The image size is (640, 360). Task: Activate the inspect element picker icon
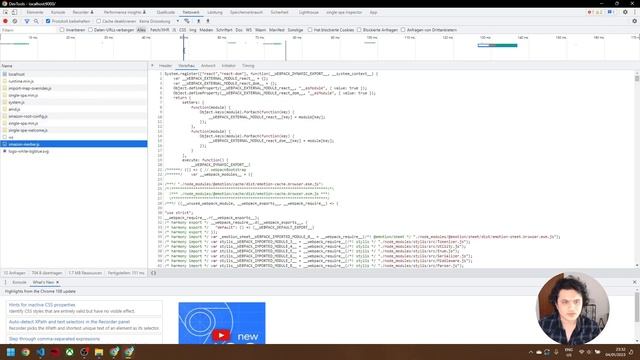(5, 12)
